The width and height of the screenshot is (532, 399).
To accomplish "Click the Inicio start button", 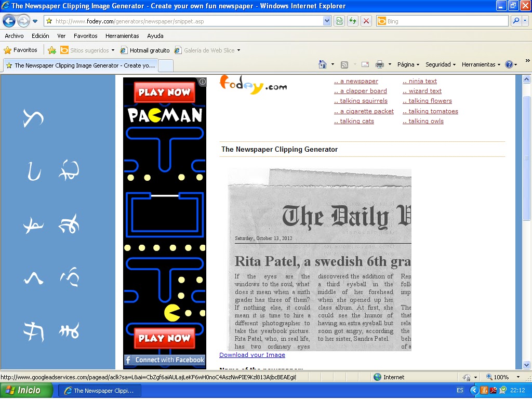I will [26, 390].
